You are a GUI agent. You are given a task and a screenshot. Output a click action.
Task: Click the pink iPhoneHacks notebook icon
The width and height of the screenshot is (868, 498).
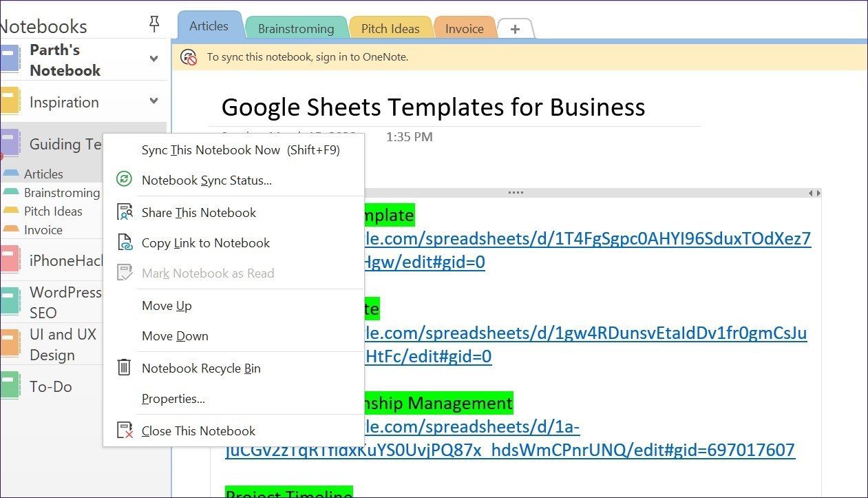(9, 260)
